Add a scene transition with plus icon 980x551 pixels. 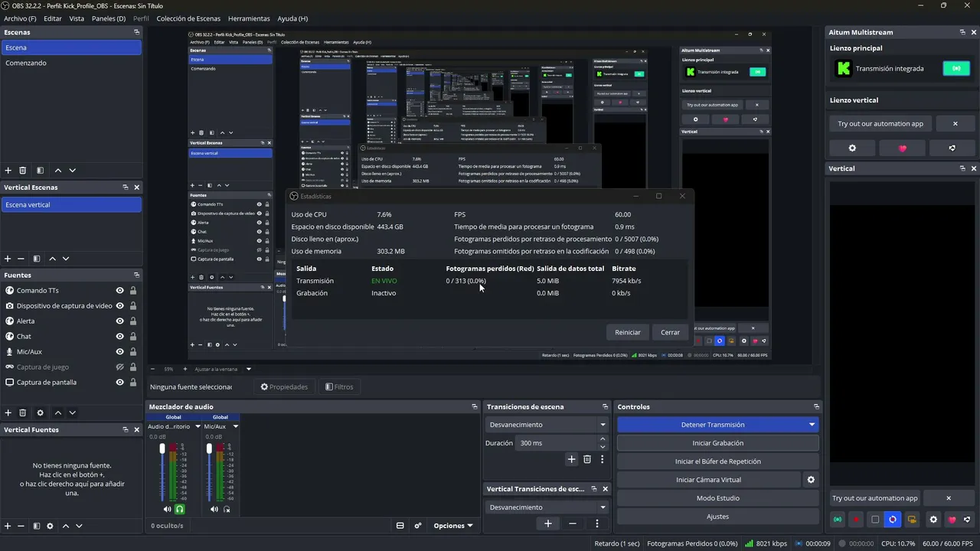click(571, 459)
